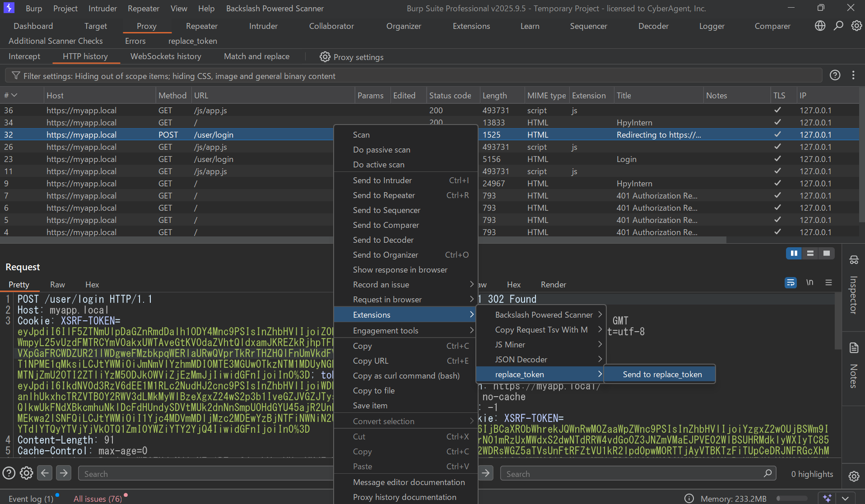
Task: Toggle line wrap in response viewer
Action: pos(791,283)
